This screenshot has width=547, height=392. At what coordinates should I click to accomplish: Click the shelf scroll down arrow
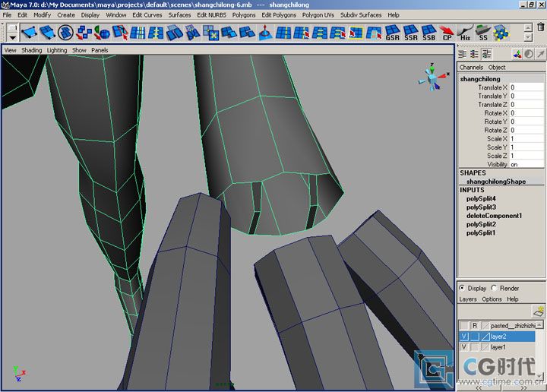click(x=528, y=36)
